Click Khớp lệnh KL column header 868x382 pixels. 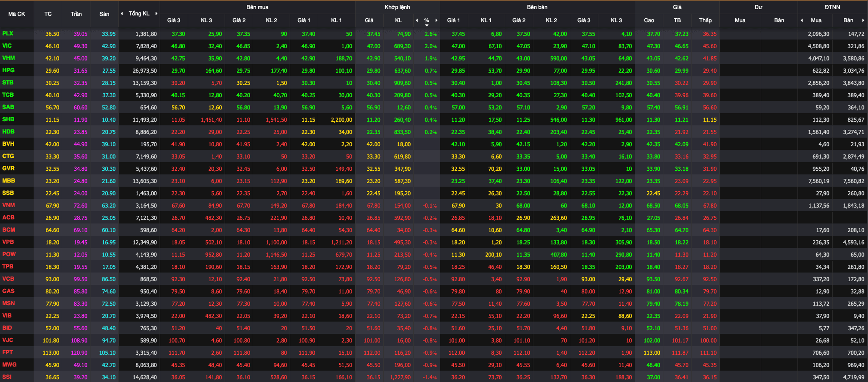click(x=398, y=20)
